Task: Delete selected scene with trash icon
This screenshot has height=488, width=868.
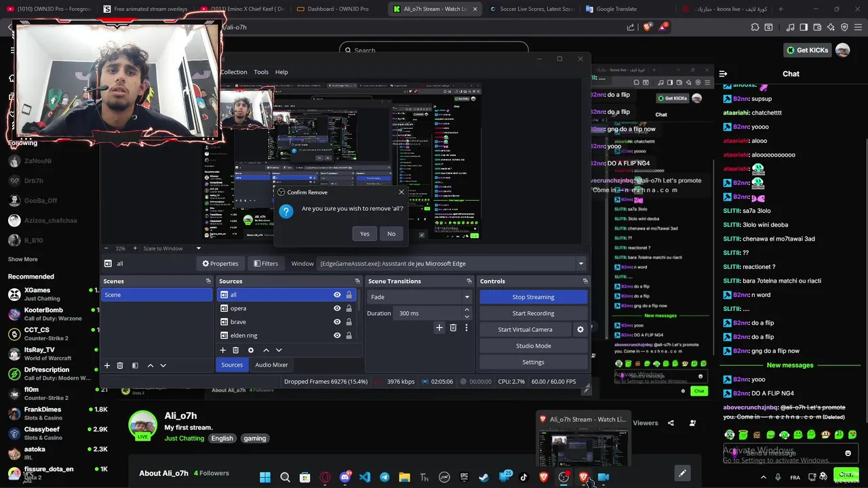Action: pos(120,365)
